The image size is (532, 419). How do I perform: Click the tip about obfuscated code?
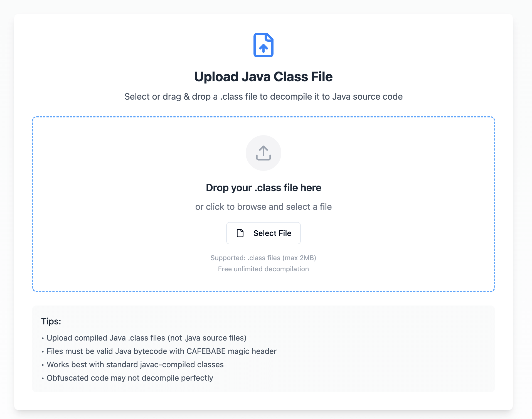[x=130, y=378]
